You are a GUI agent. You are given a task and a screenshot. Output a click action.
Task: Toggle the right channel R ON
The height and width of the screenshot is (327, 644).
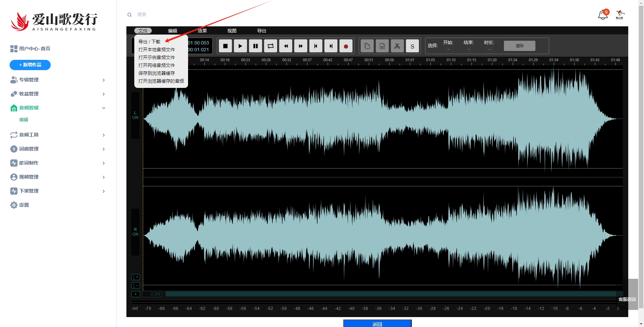pyautogui.click(x=135, y=232)
